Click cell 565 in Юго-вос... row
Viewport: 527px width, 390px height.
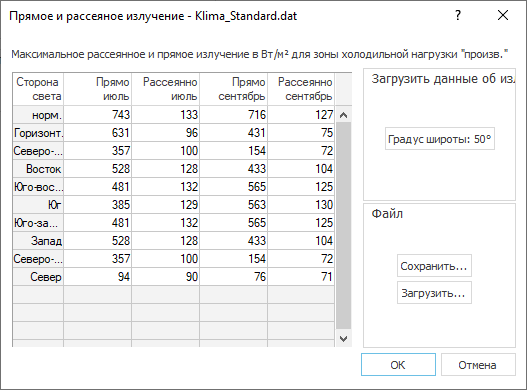pos(234,187)
